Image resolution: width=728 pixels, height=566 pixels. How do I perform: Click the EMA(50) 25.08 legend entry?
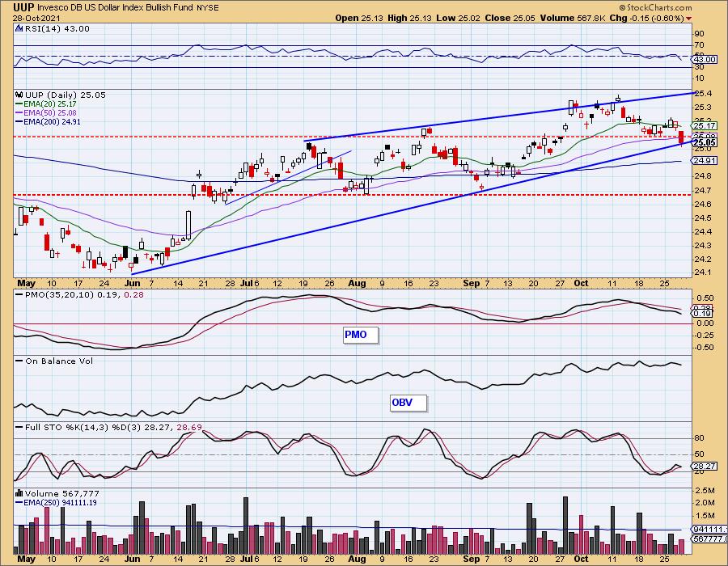click(46, 112)
